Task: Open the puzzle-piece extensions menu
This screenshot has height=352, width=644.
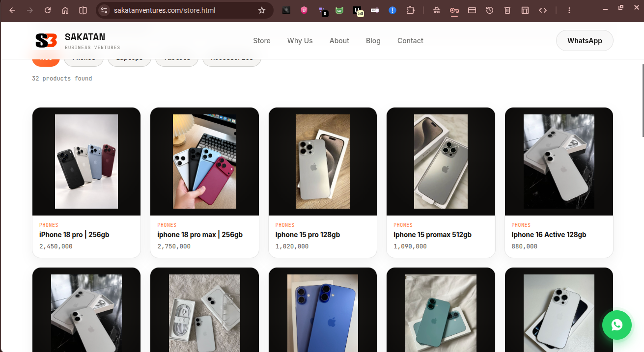Action: pos(410,10)
